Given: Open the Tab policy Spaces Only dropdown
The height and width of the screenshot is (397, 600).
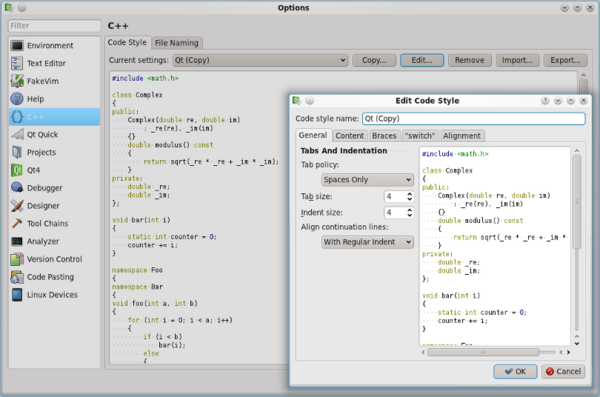Looking at the screenshot, I should tap(367, 180).
